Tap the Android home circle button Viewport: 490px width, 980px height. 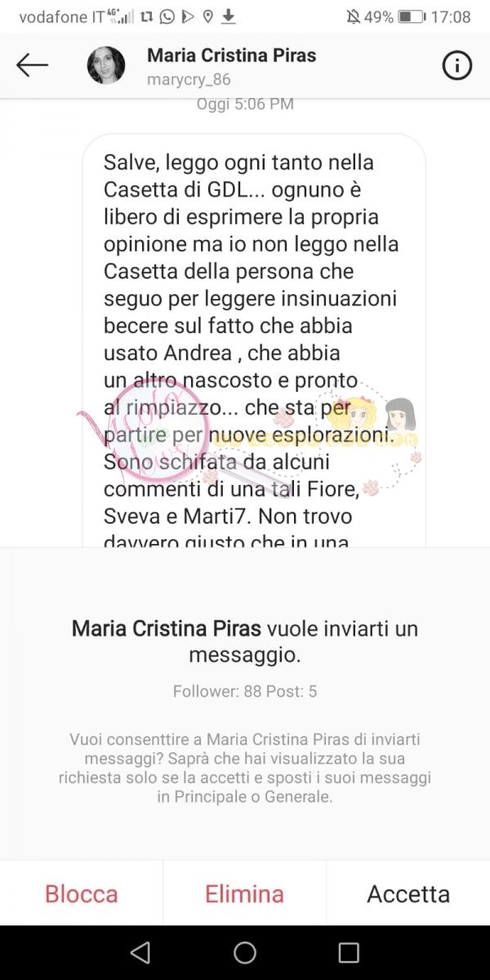pos(245,952)
